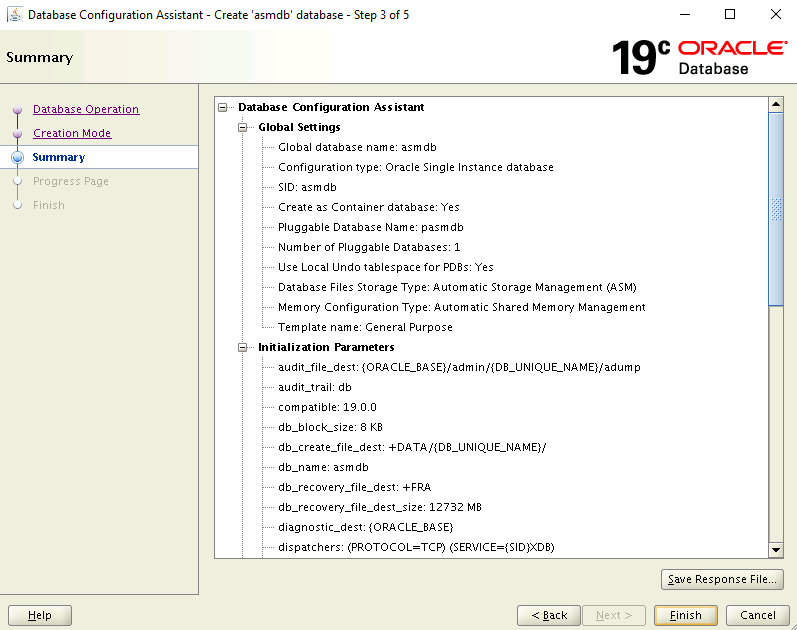Select the 'db_create_file_dest' parameter row
Viewport: 797px width, 630px height.
tap(412, 447)
